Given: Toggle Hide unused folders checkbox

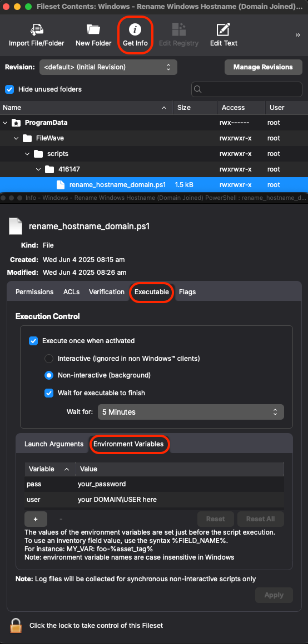Looking at the screenshot, I should (9, 89).
